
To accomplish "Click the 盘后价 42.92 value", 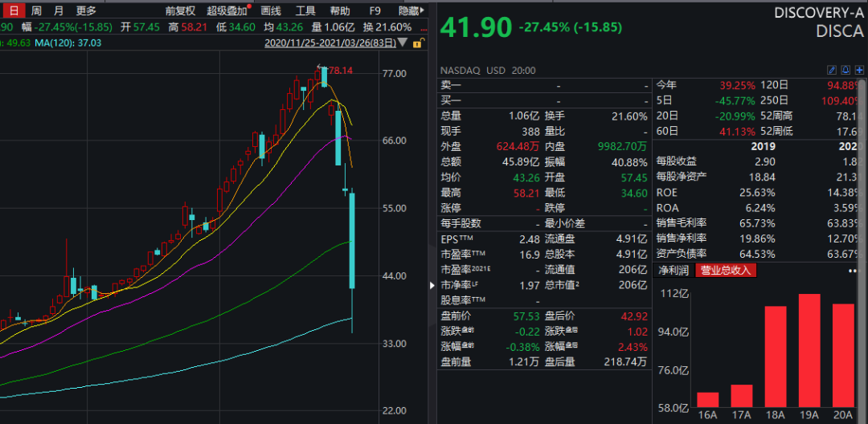I will click(635, 316).
